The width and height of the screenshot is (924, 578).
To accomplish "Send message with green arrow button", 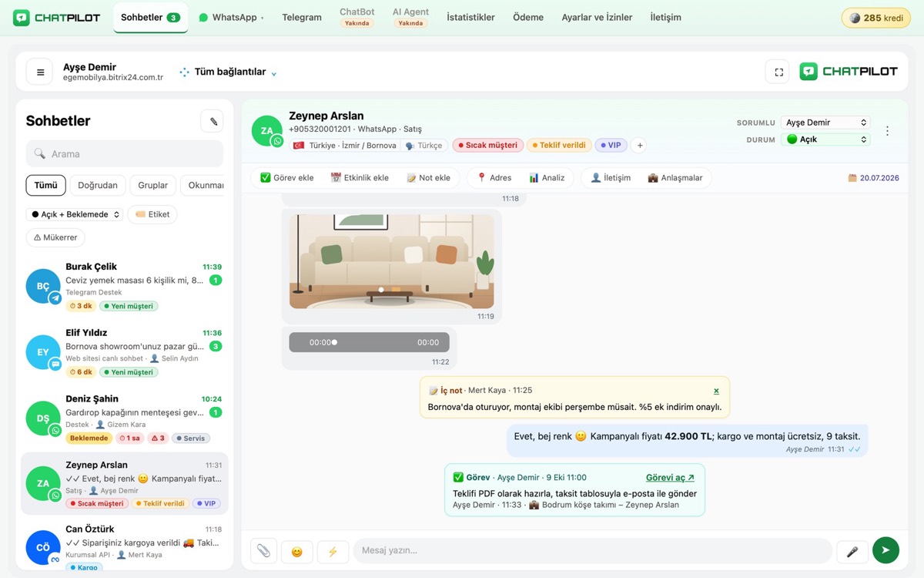I will 886,550.
